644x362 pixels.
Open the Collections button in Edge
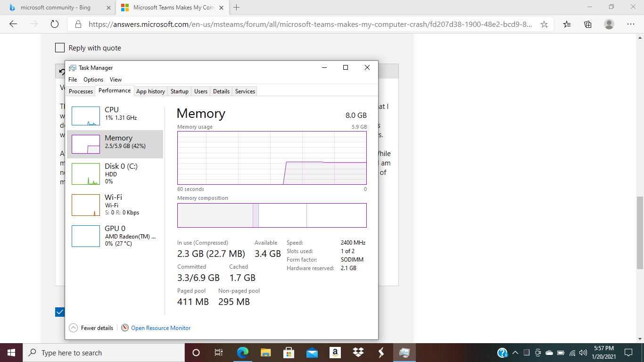click(588, 24)
